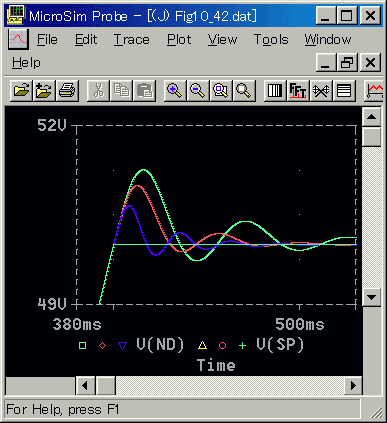Click the Append file folder icon
Screen dimensions: 387x423
coord(44,90)
